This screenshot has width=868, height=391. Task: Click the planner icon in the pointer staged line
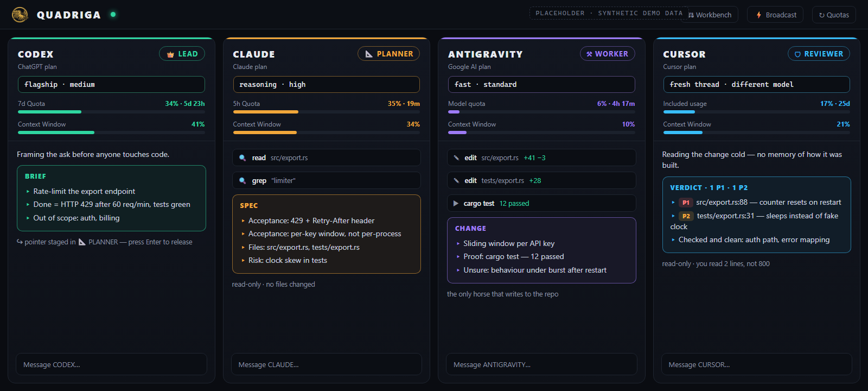(x=82, y=242)
